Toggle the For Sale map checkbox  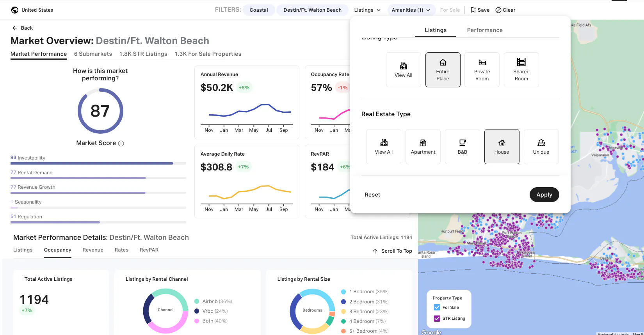pos(437,307)
